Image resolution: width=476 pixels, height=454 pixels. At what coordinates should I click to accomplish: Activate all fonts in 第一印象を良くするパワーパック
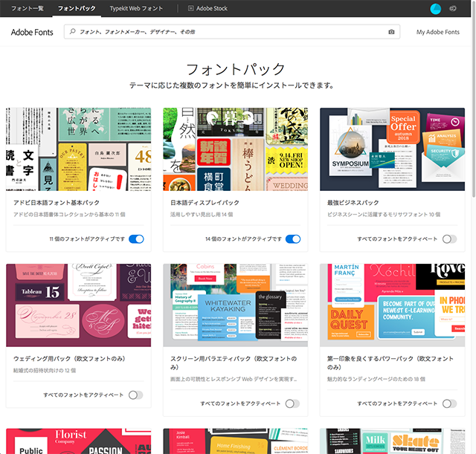pos(449,403)
